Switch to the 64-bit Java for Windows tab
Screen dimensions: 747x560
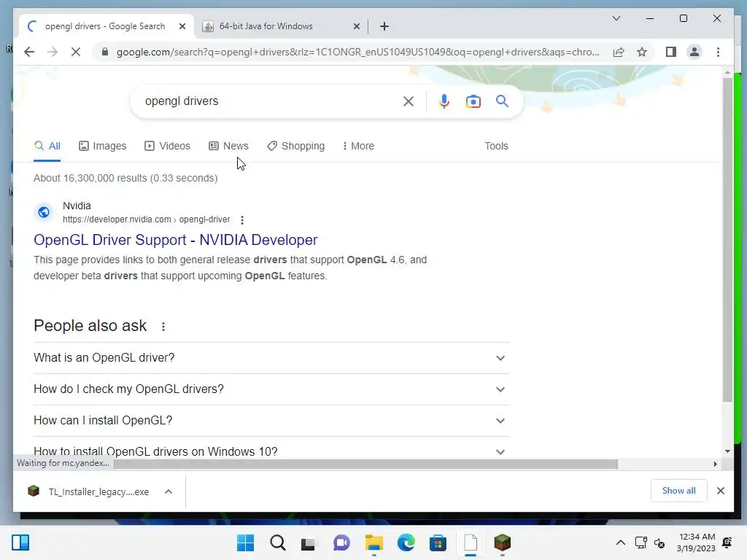[281, 26]
